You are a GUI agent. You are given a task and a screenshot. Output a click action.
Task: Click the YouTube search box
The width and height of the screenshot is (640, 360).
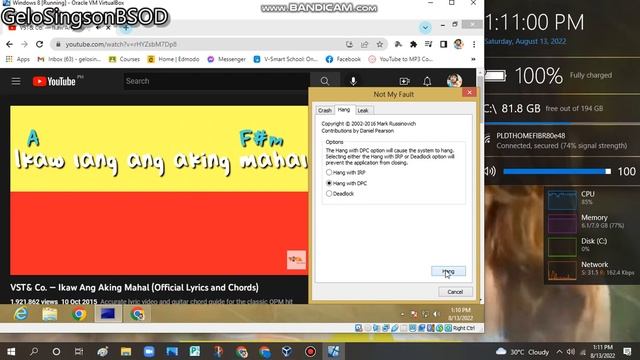pyautogui.click(x=216, y=81)
